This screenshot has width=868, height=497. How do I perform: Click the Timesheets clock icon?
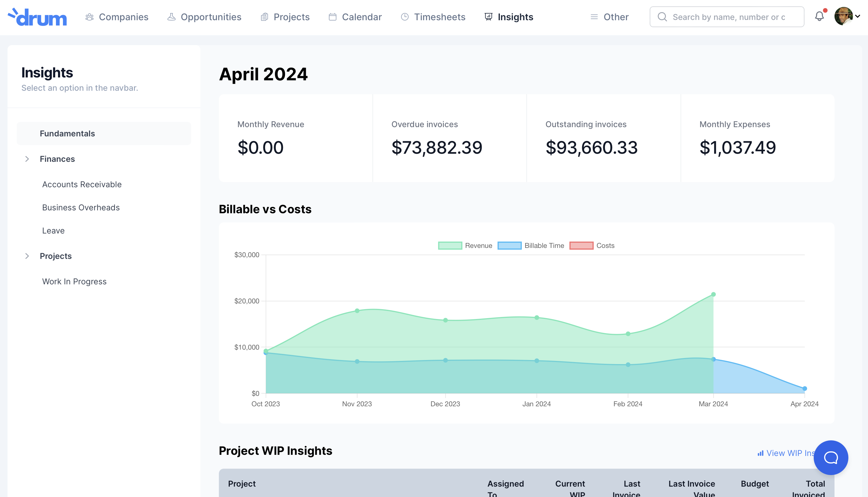pos(405,17)
